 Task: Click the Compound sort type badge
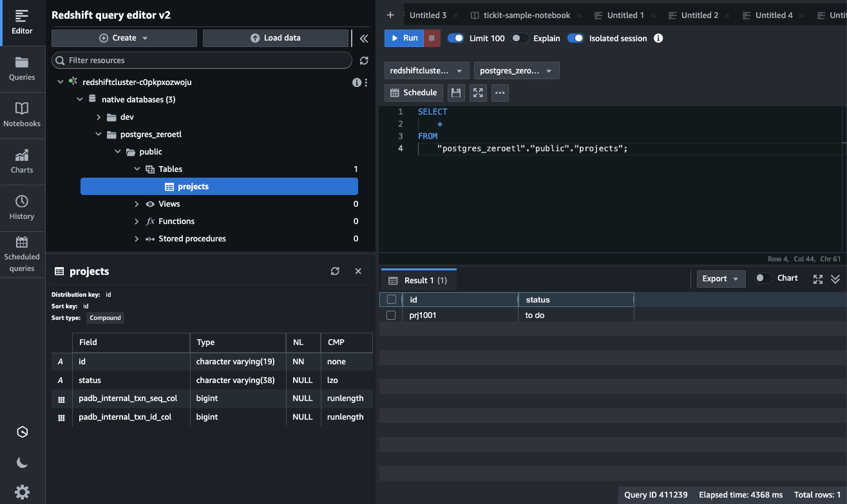tap(105, 318)
